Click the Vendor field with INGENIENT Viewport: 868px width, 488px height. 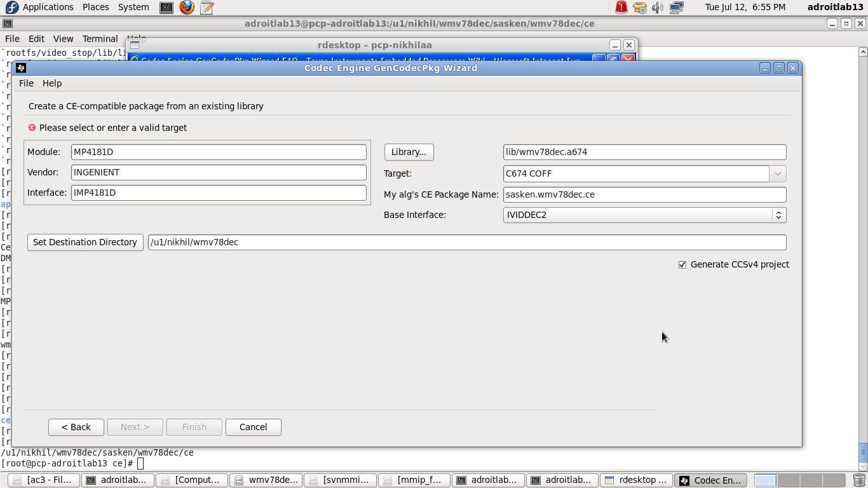pyautogui.click(x=219, y=172)
